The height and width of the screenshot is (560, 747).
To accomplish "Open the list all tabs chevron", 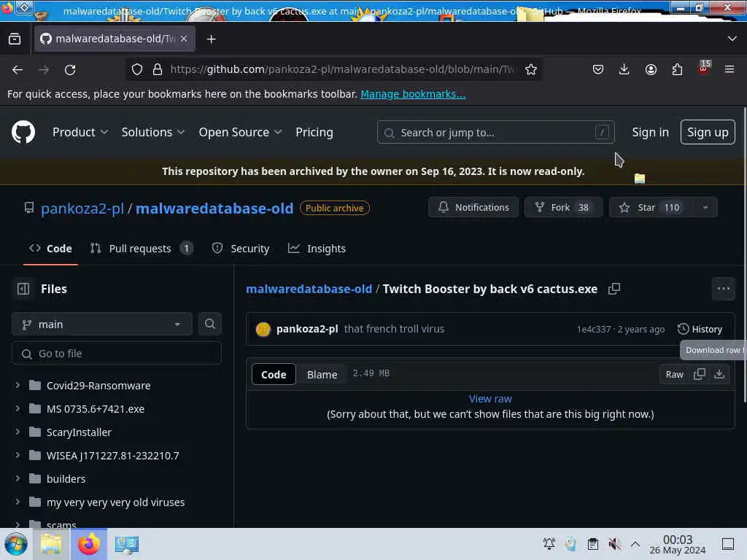I will coord(732,39).
